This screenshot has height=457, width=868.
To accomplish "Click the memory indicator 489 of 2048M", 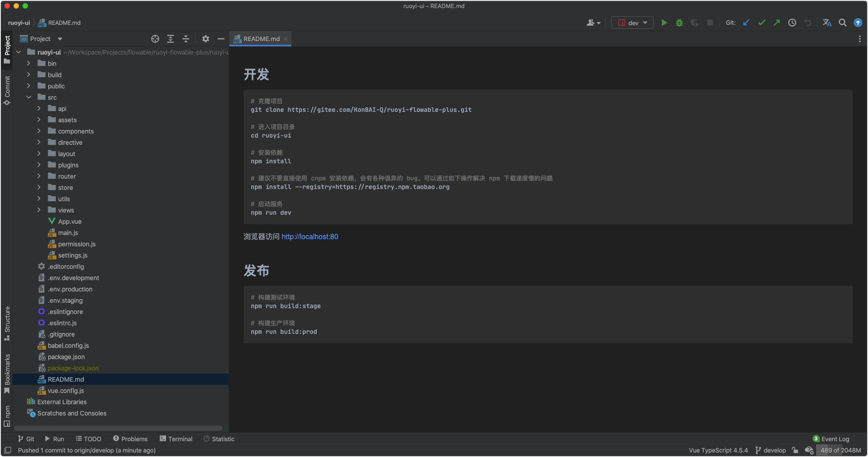I will tap(840, 450).
